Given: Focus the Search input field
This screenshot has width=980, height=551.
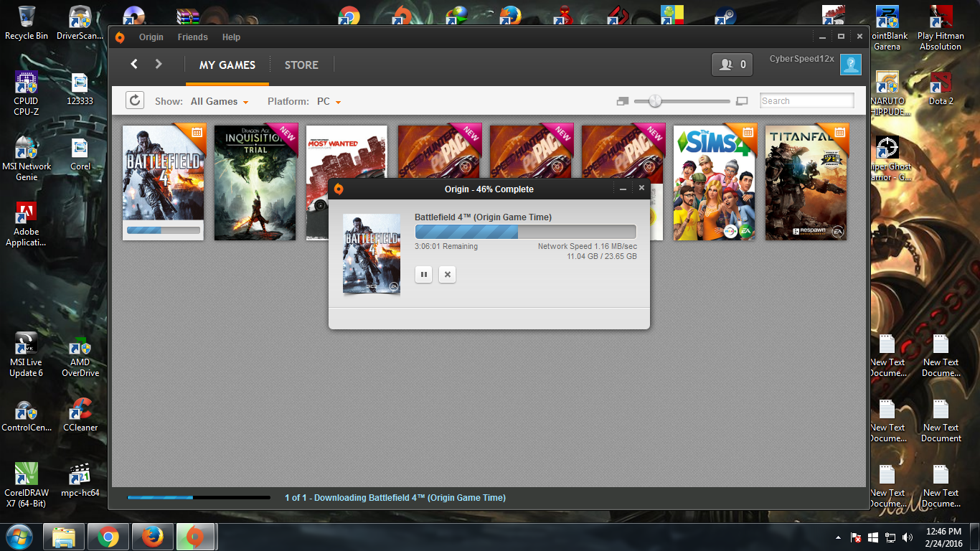Looking at the screenshot, I should pyautogui.click(x=807, y=101).
